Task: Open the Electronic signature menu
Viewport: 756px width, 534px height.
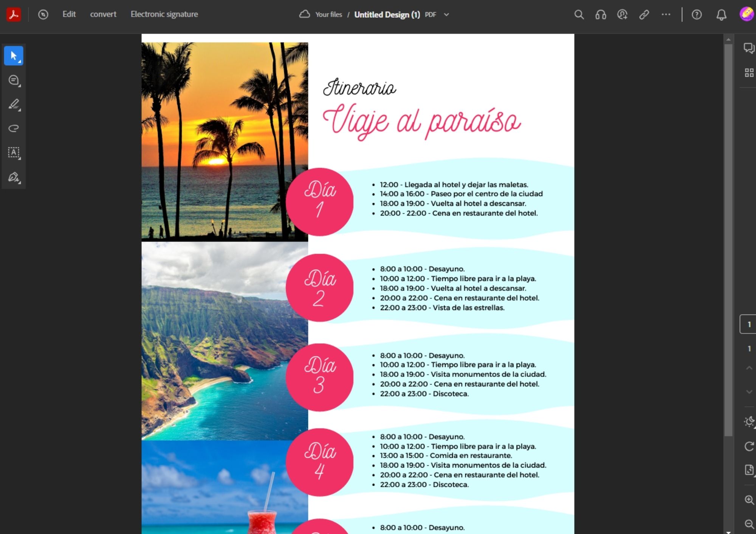Action: 164,14
